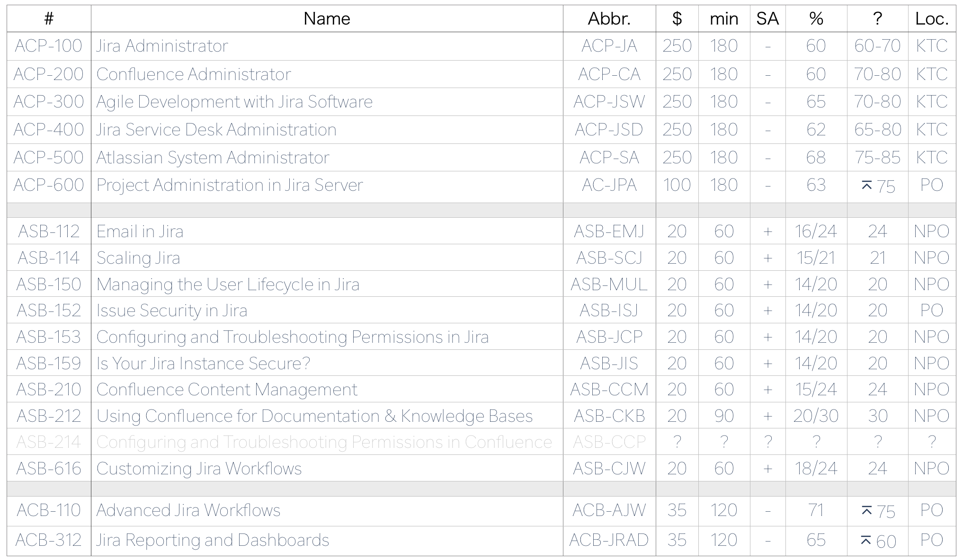Click the upward-arrow icon in the ACB-312 row
Screen dimensions: 963x560
[866, 541]
